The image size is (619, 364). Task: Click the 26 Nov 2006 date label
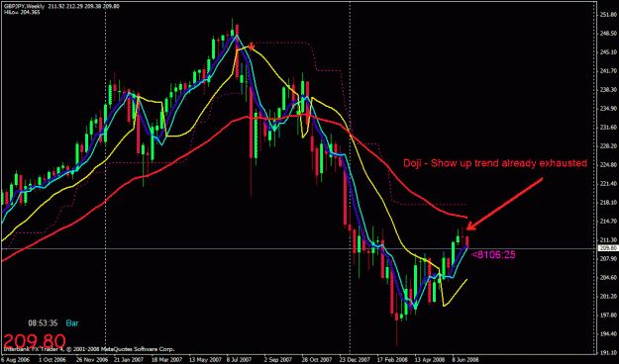click(x=91, y=360)
